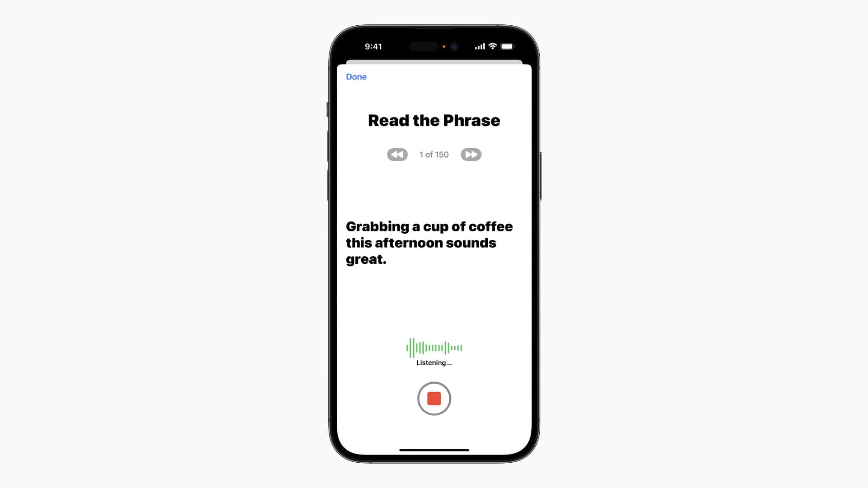Viewport: 868px width, 488px height.
Task: Tap the WiFi status icon in status bar
Action: tap(492, 47)
